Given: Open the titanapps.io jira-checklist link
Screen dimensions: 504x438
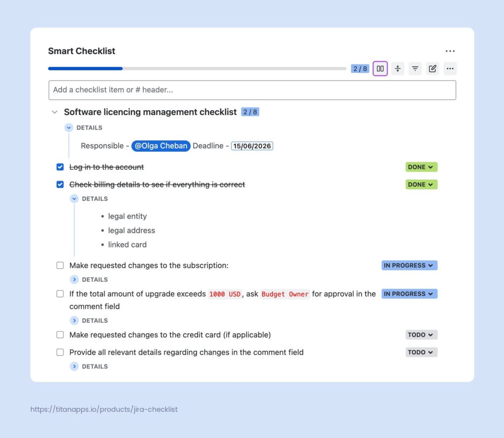Looking at the screenshot, I should pos(103,409).
